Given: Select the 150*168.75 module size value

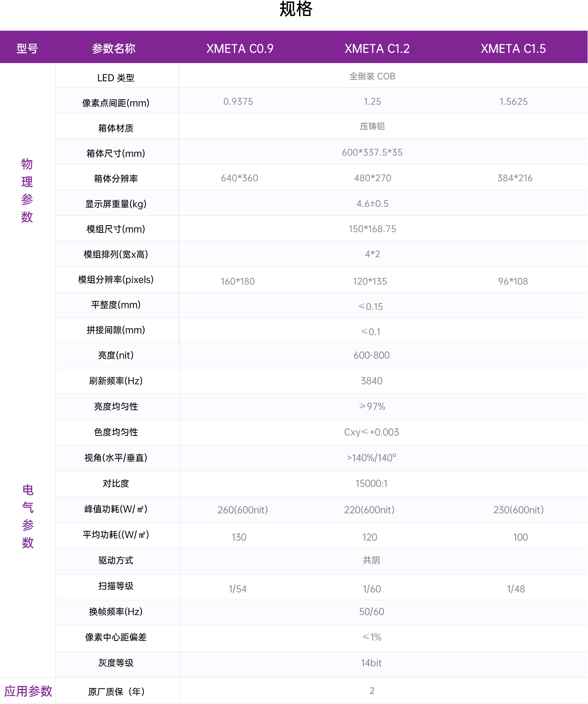Looking at the screenshot, I should click(x=373, y=229).
